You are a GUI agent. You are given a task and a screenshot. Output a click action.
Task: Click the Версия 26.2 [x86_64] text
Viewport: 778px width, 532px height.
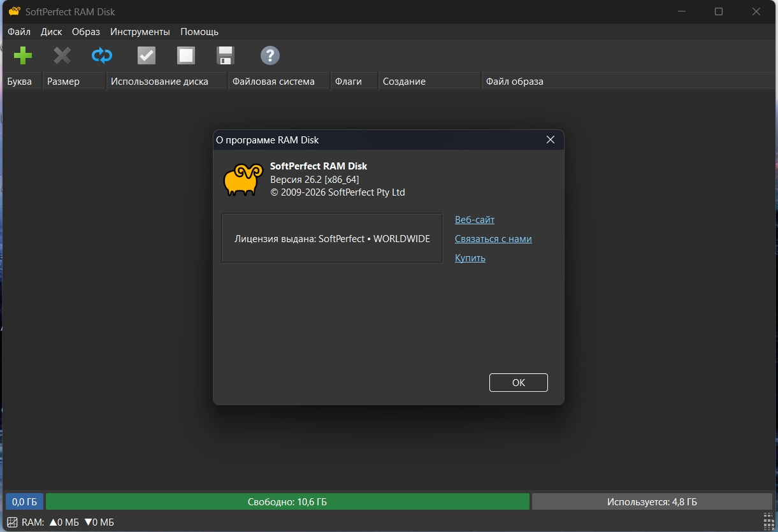click(315, 179)
